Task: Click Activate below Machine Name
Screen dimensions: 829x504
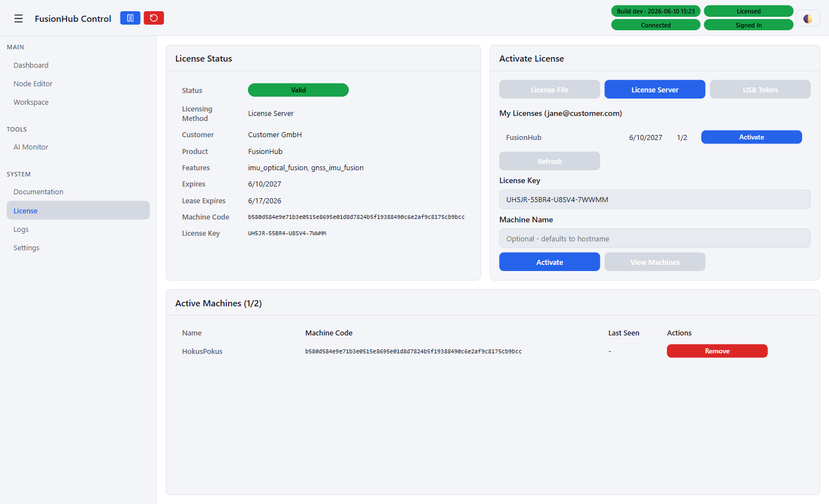Action: coord(549,262)
